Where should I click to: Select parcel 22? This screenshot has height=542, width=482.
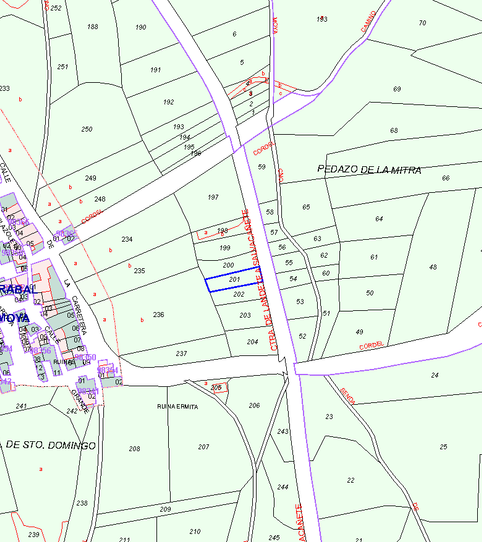(351, 480)
